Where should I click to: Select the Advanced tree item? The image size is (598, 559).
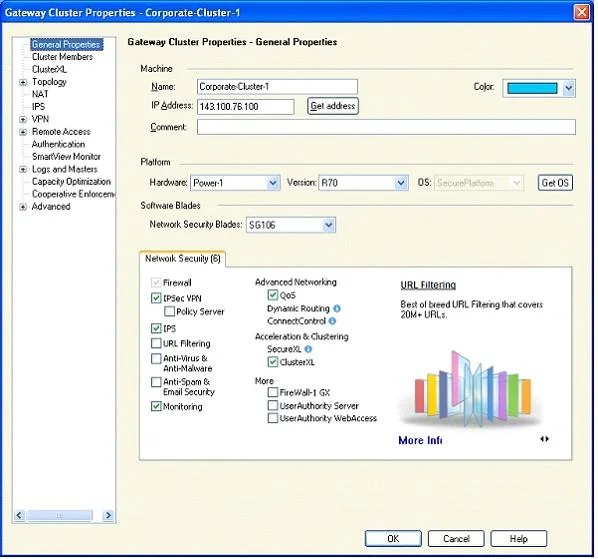(51, 207)
